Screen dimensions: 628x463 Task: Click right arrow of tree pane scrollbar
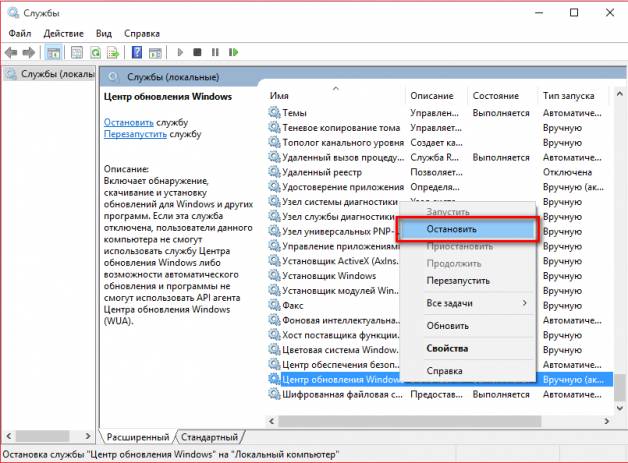coord(88,436)
